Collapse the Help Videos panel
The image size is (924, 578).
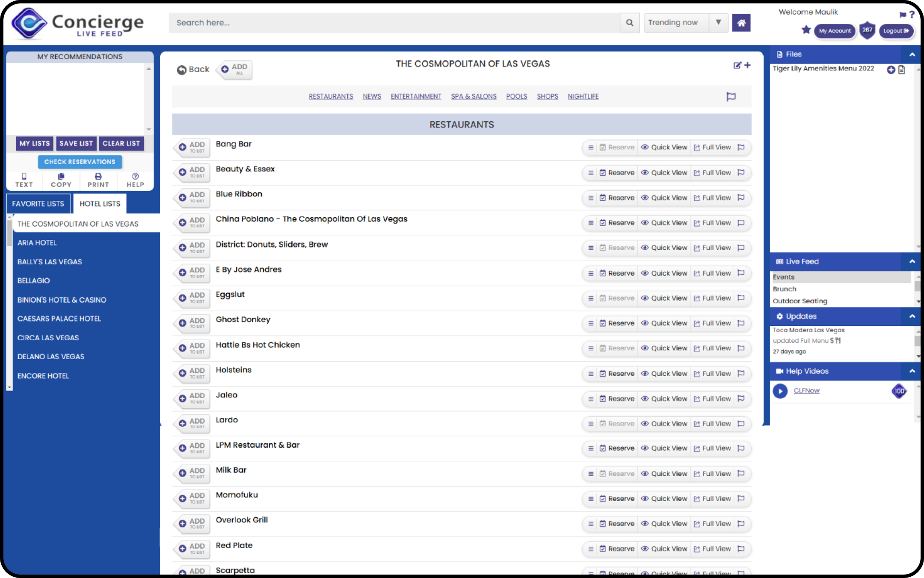point(912,371)
